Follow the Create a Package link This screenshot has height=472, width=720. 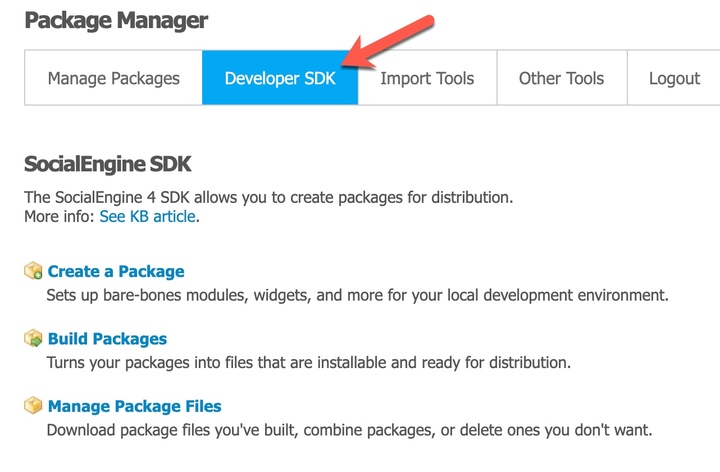[116, 271]
